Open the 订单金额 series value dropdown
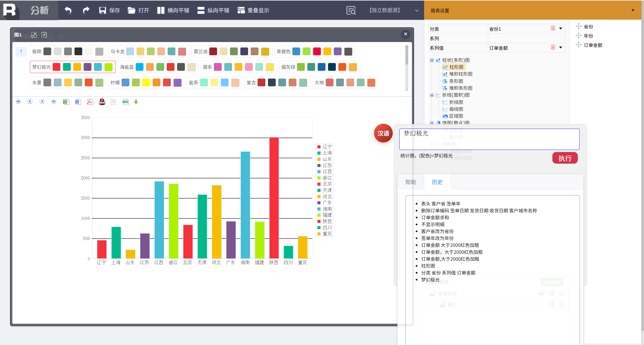This screenshot has width=644, height=345. coord(561,47)
